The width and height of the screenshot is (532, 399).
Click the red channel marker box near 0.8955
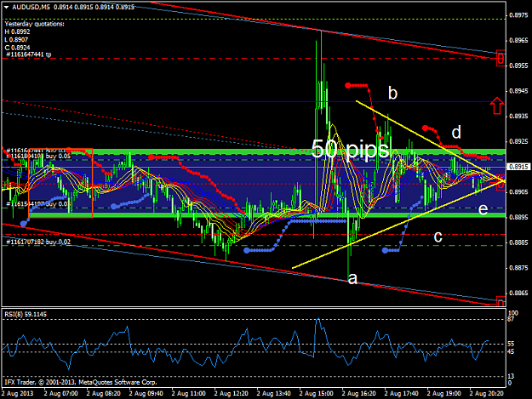click(x=501, y=58)
